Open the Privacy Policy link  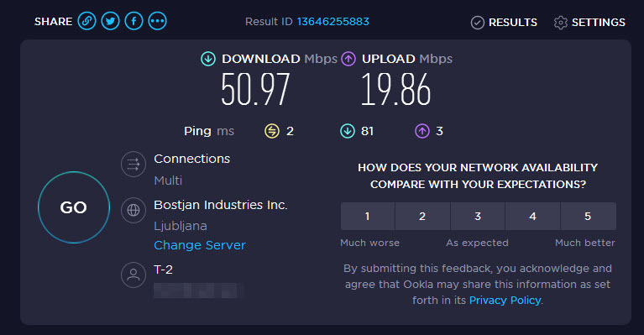point(505,300)
